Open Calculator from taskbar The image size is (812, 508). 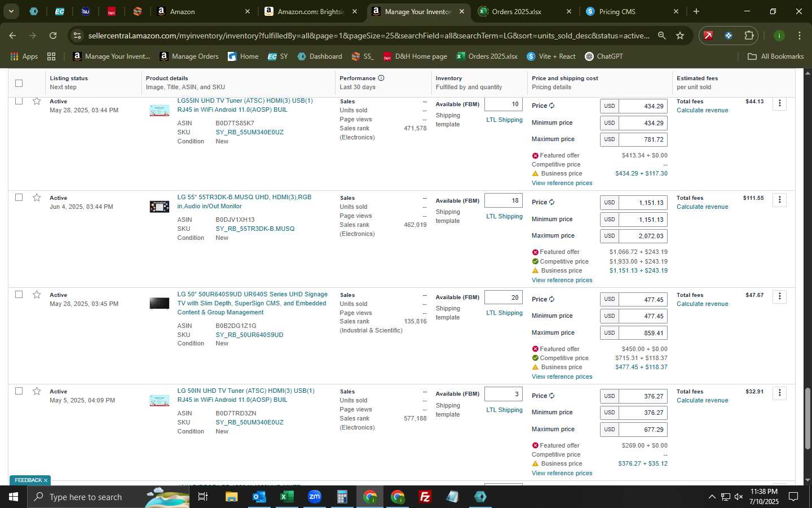point(342,497)
